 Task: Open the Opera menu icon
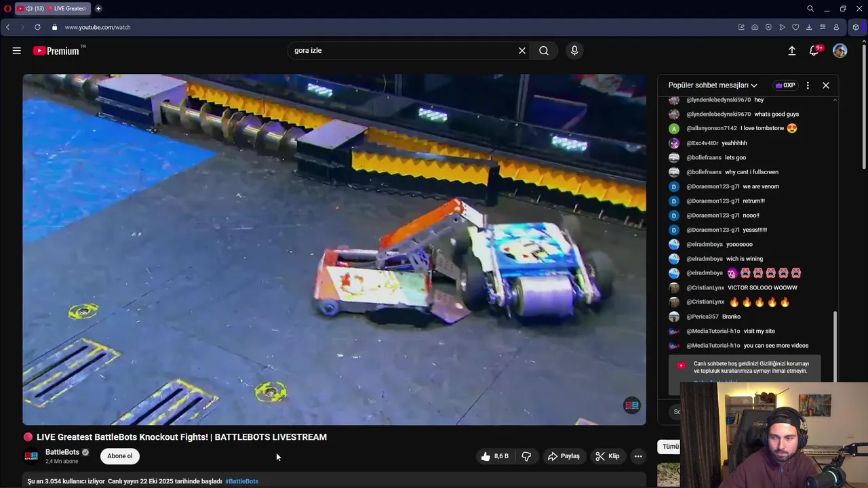(x=7, y=9)
